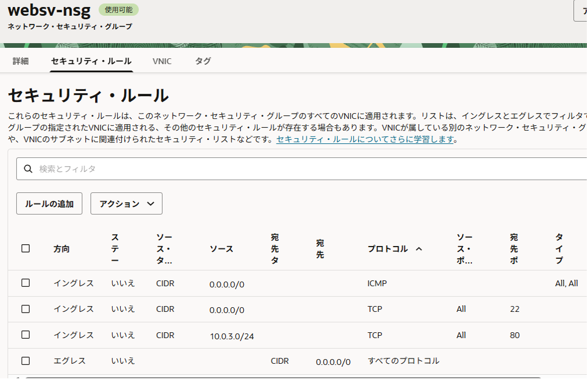Click the protocol column sort arrow
The height and width of the screenshot is (383, 588).
[x=418, y=249]
